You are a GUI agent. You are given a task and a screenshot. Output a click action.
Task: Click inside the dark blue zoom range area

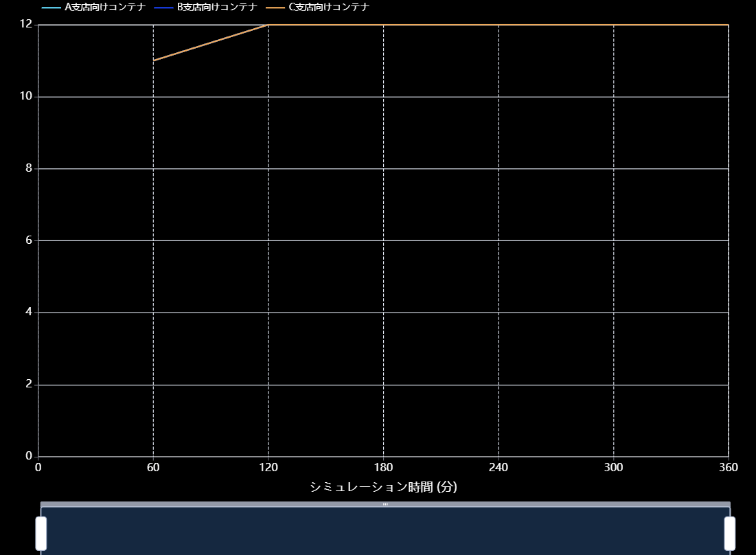click(385, 532)
